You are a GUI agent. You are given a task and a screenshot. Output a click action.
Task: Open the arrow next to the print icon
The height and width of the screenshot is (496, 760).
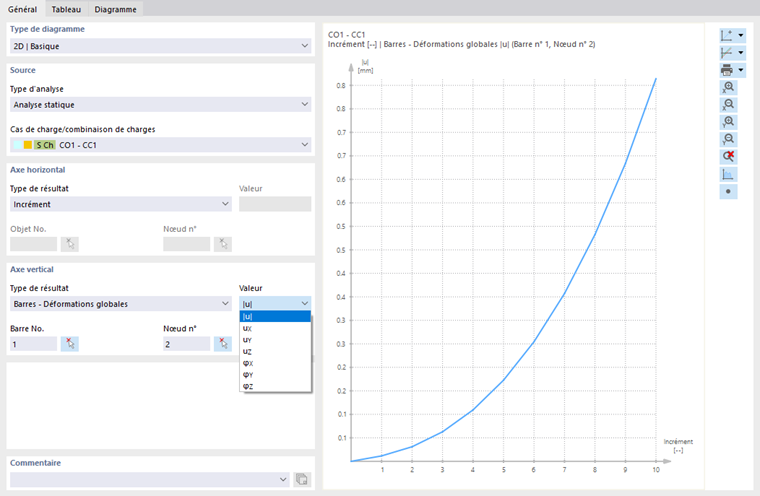(741, 70)
